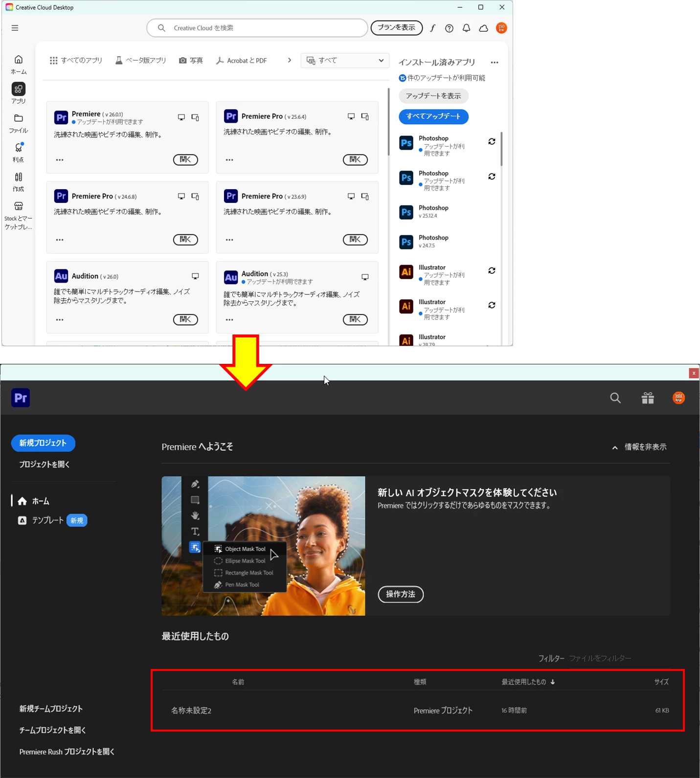
Task: Click アップデートを表示 button
Action: click(x=433, y=96)
